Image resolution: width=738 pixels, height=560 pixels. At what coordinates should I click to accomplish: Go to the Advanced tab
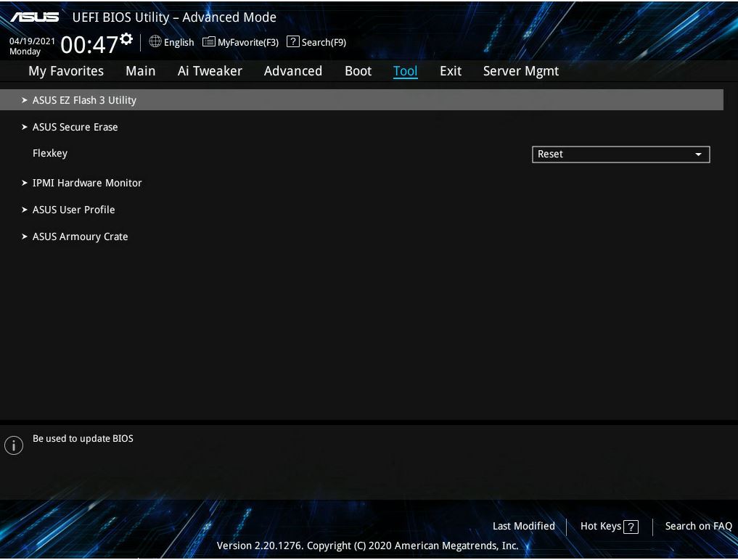coord(292,71)
